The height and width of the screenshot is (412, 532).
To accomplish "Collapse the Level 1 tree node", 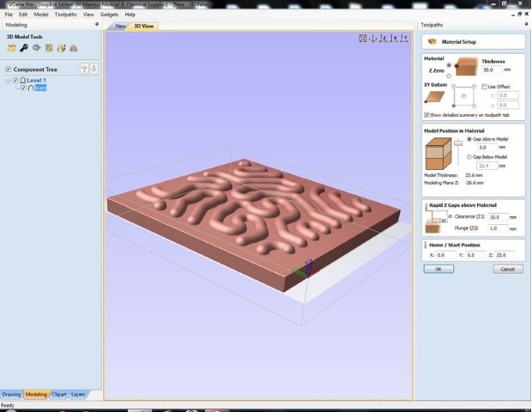I will click(x=8, y=81).
